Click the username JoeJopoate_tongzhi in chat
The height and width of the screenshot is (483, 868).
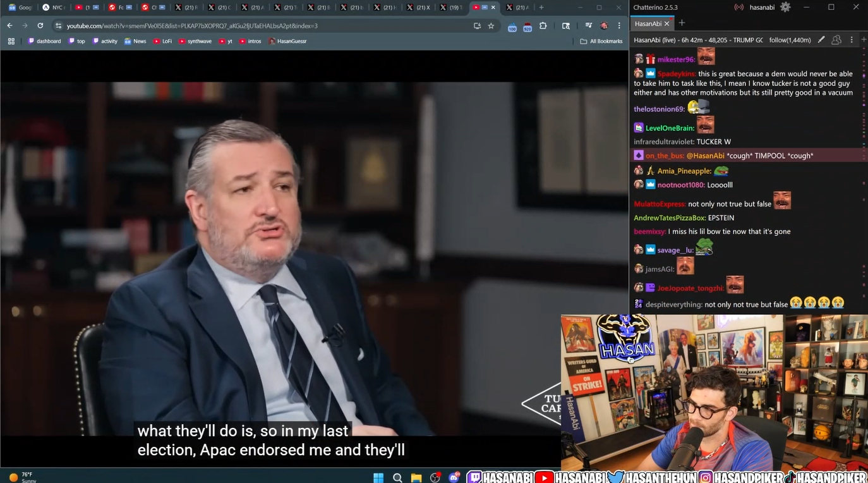point(690,288)
